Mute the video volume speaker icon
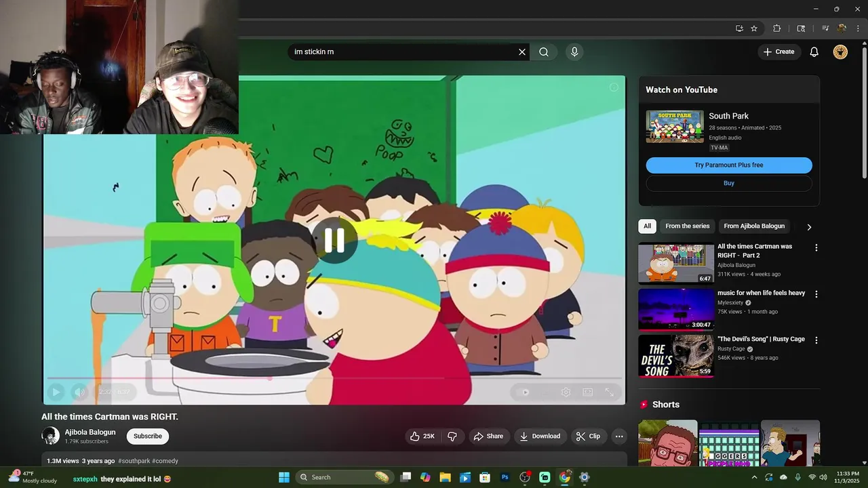 click(80, 392)
